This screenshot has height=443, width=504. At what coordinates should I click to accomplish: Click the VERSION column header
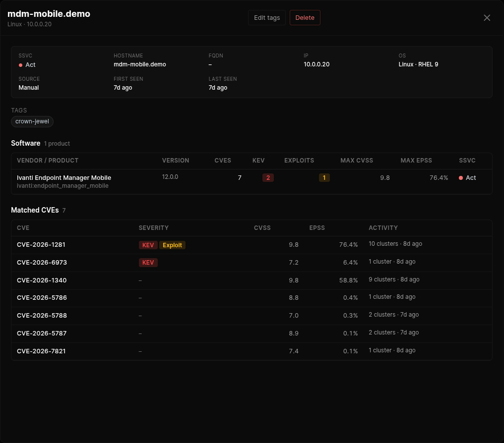point(176,161)
